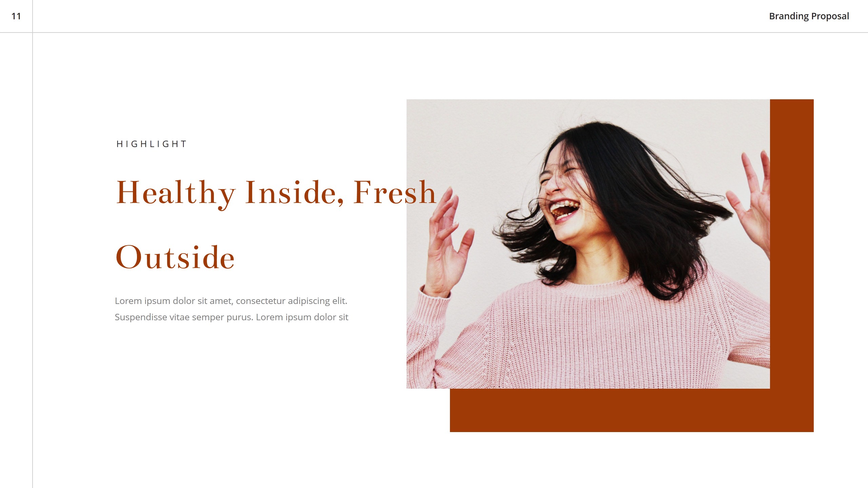This screenshot has height=488, width=868.
Task: Click the word Fresh overlapping the photo
Action: pos(395,192)
